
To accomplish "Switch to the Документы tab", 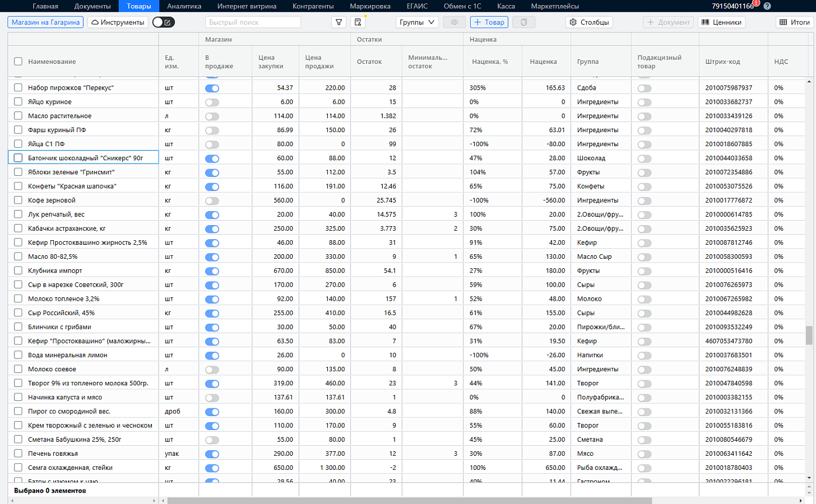I will [x=92, y=6].
